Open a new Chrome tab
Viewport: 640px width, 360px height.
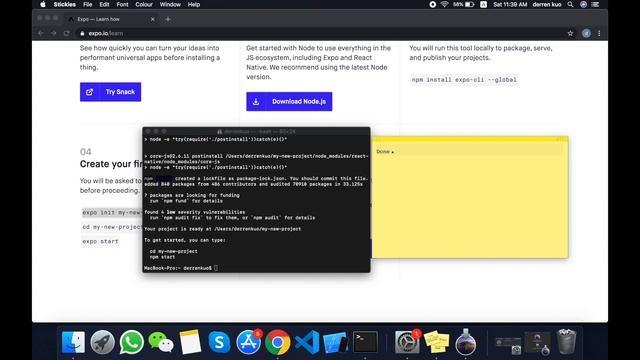[168, 19]
